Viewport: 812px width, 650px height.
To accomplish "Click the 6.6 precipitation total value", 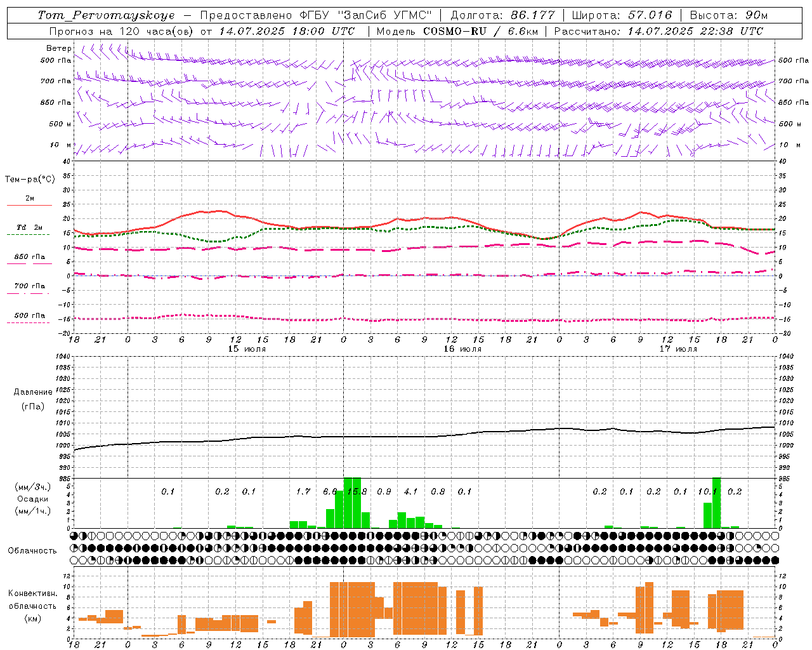I will click(330, 492).
